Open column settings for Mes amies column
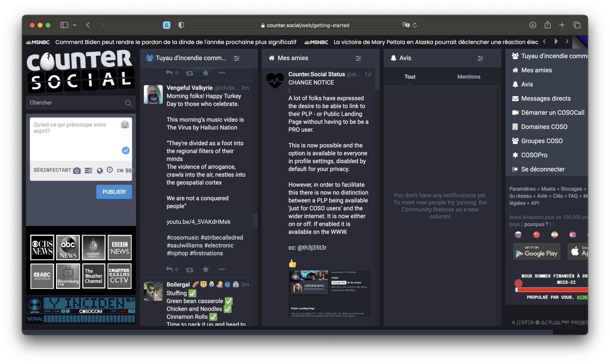 (x=358, y=58)
